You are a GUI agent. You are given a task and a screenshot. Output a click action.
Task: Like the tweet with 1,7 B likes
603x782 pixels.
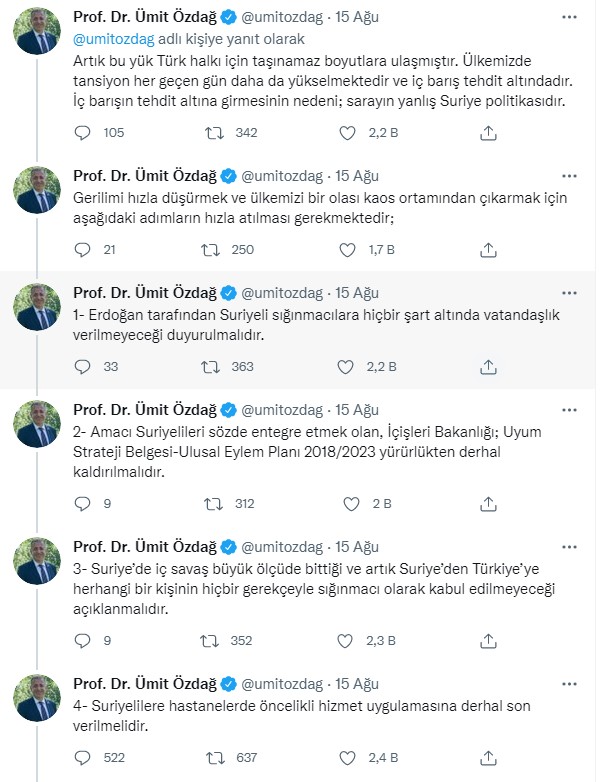[347, 250]
